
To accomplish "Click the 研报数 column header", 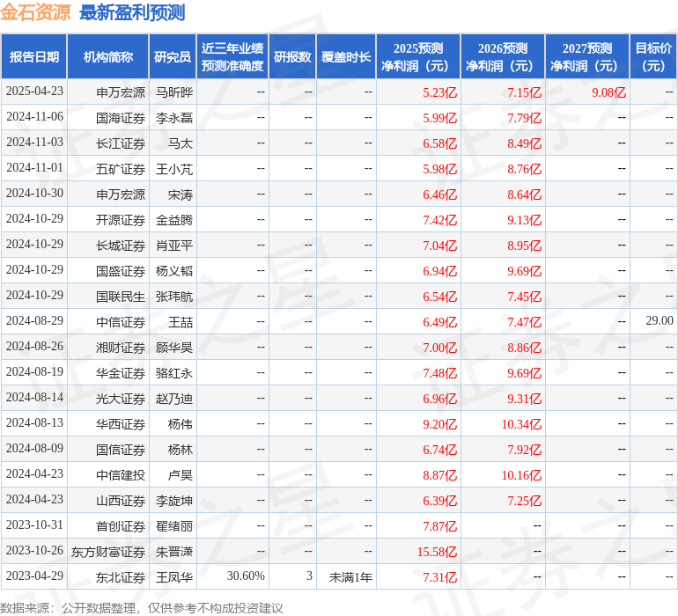I will click(292, 57).
